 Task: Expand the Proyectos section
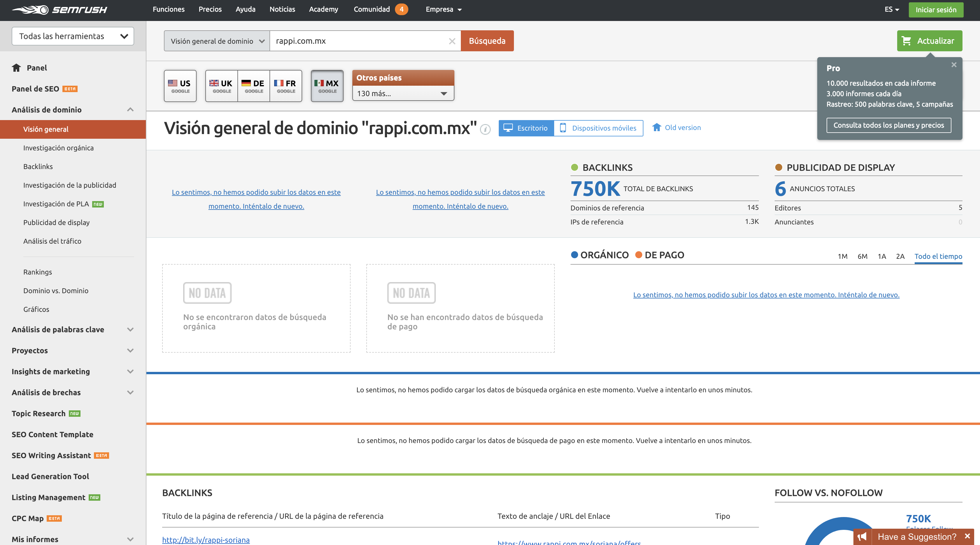click(x=130, y=350)
